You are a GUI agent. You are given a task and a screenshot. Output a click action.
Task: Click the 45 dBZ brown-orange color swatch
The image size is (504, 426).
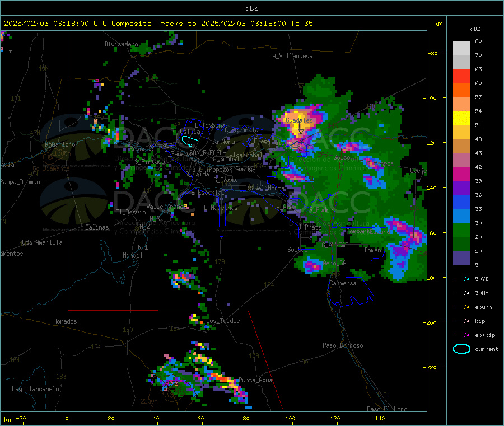point(461,146)
